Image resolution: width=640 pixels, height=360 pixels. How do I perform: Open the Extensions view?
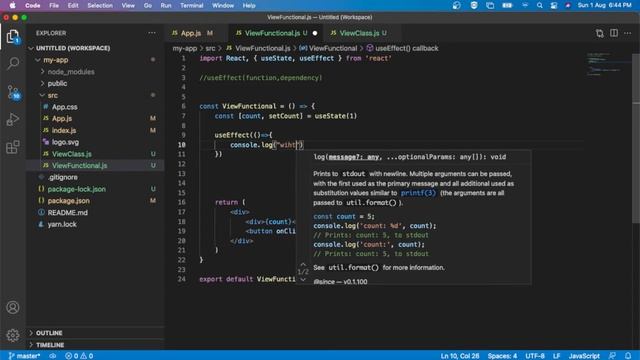pyautogui.click(x=13, y=147)
